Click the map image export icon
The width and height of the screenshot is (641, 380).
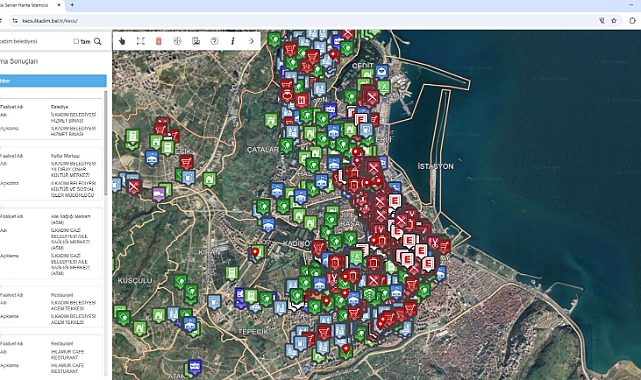[196, 41]
